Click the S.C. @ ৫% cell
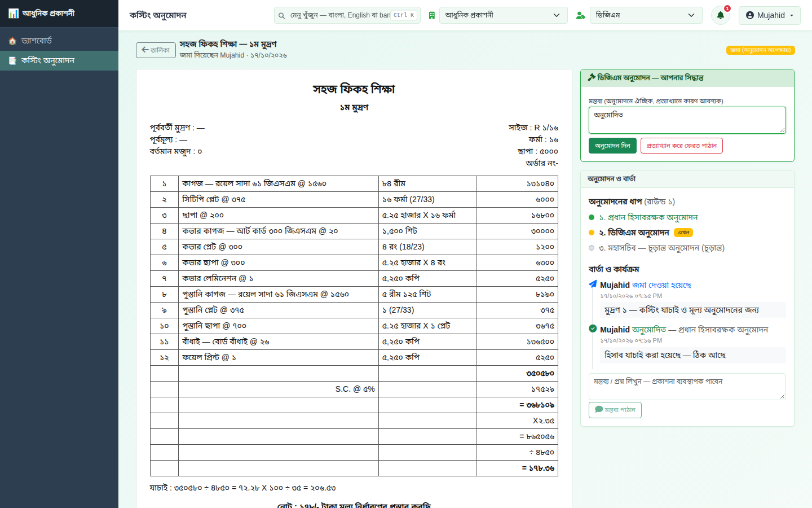The width and height of the screenshot is (812, 508). tap(279, 389)
